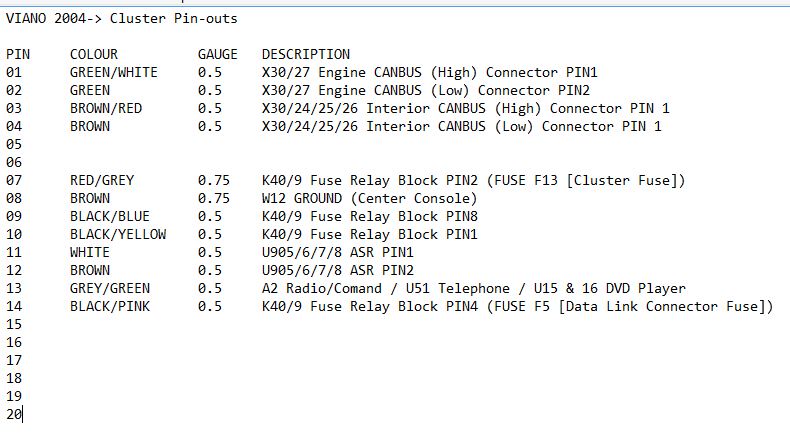790x435 pixels.
Task: Place cursor on GREEN/WHITE in pin 01 row
Action: pyautogui.click(x=113, y=72)
